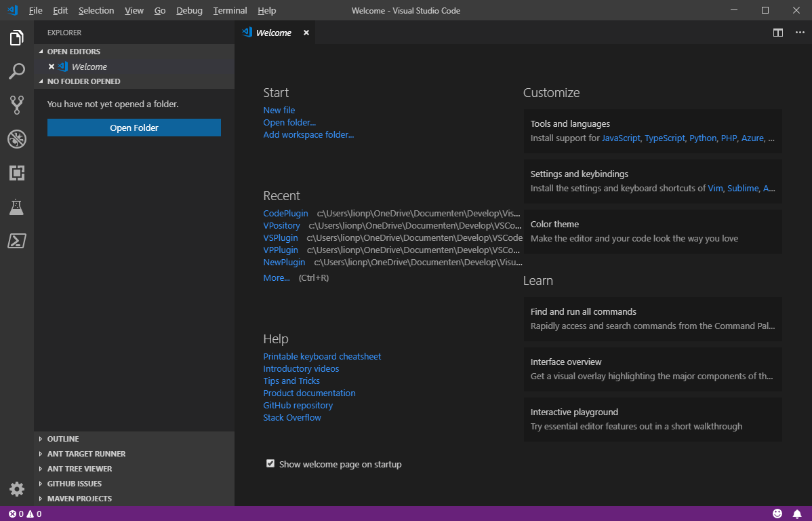Open notifications bell in status bar
812x521 pixels.
coord(797,514)
